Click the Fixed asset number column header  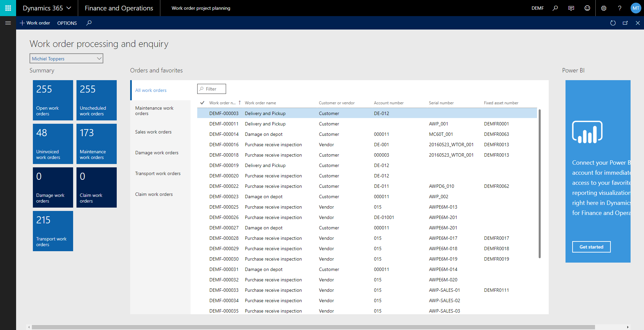(x=501, y=103)
